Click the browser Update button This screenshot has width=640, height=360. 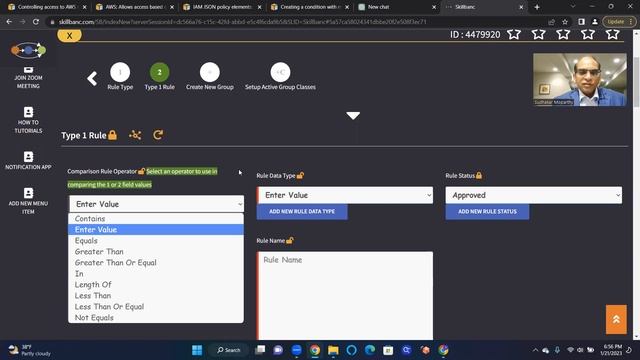[619, 22]
